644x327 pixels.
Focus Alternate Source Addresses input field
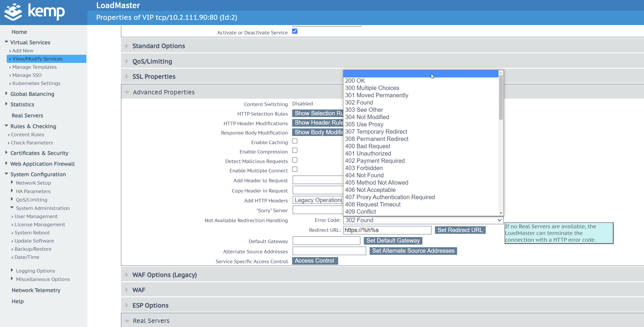tap(329, 251)
